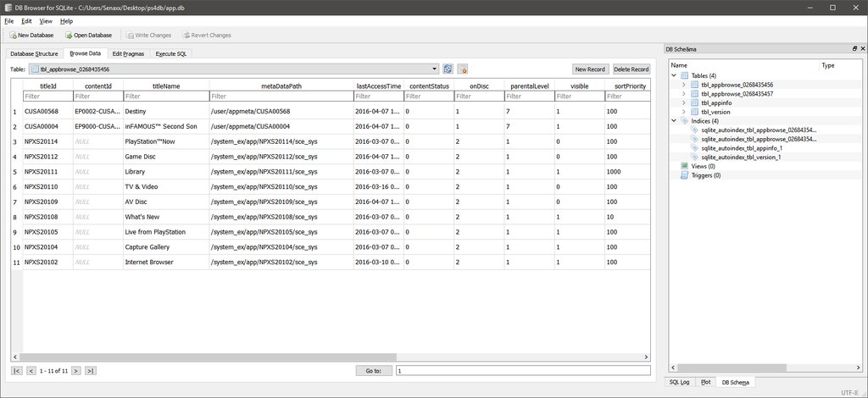Jump to the last record with the >| button
Screen dimensions: 868x398
click(x=91, y=370)
